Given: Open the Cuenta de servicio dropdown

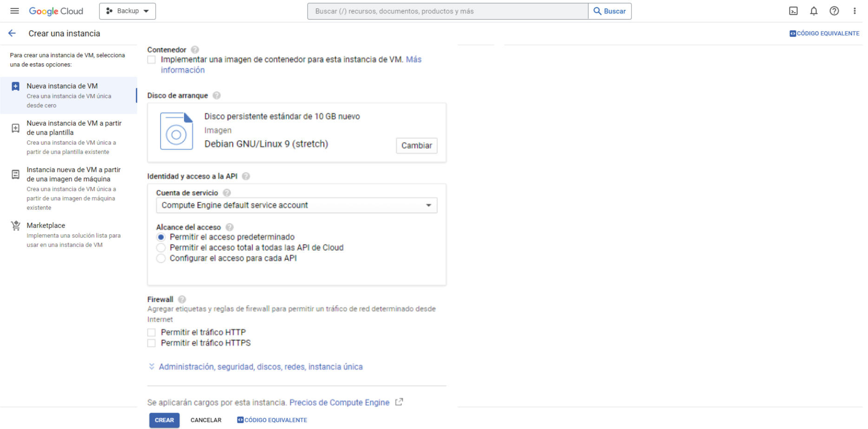Looking at the screenshot, I should pos(296,205).
